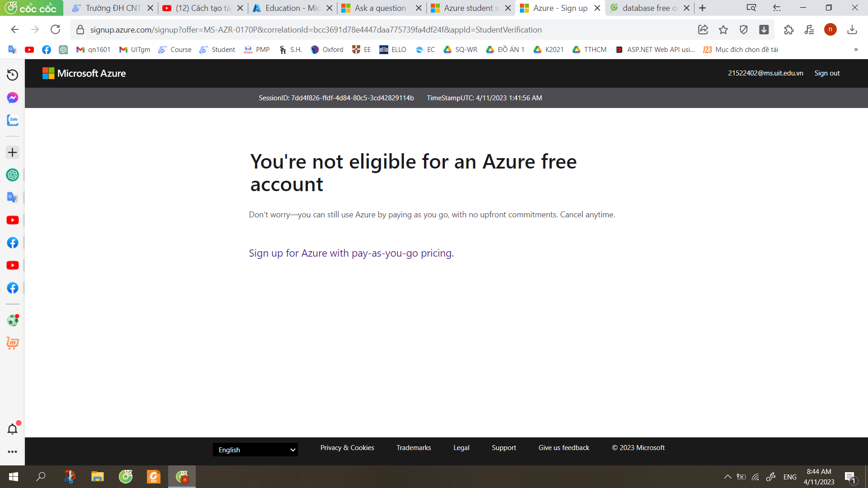Open Google Translate from the sidebar

click(x=12, y=197)
